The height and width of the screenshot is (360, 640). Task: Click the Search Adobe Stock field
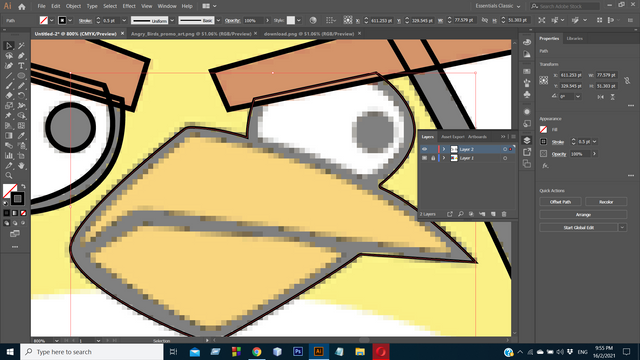[x=565, y=6]
